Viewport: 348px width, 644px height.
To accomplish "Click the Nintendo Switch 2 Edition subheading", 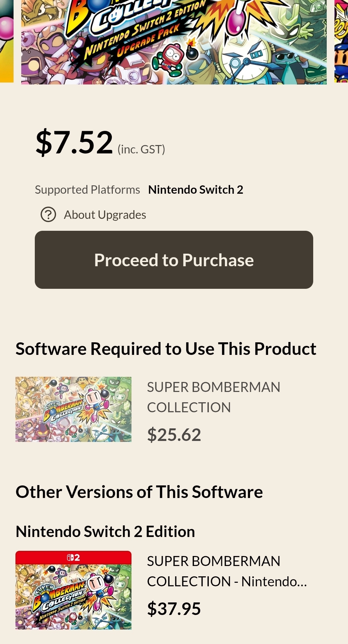I will [x=105, y=532].
